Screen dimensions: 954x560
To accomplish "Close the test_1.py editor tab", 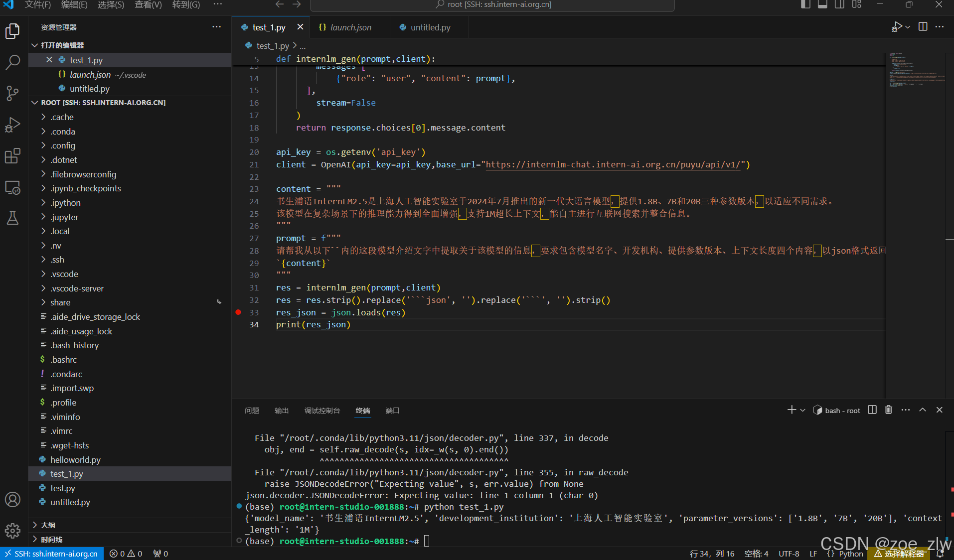I will pyautogui.click(x=300, y=27).
